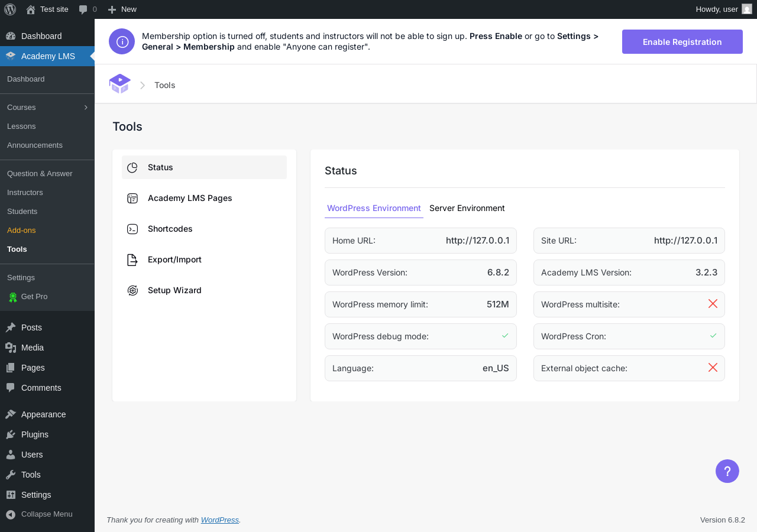Viewport: 757px width, 532px height.
Task: Open the help question mark bubble
Action: 727,471
